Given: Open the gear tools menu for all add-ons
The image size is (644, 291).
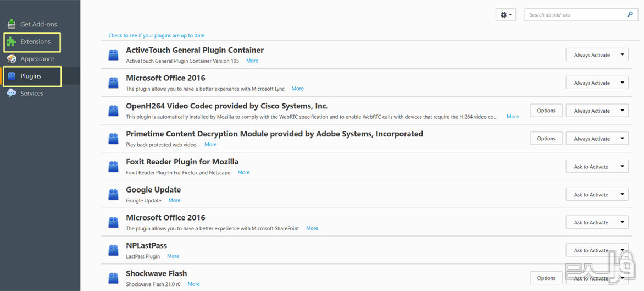Looking at the screenshot, I should [506, 15].
